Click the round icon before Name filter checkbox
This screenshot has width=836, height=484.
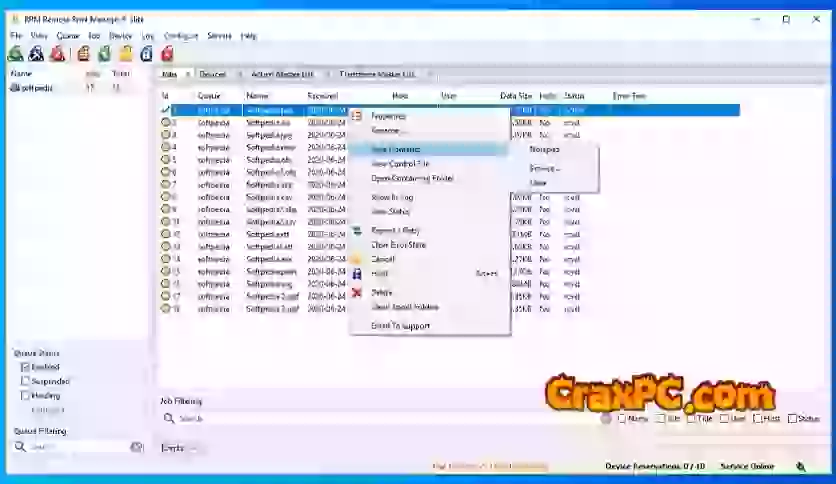pyautogui.click(x=606, y=418)
